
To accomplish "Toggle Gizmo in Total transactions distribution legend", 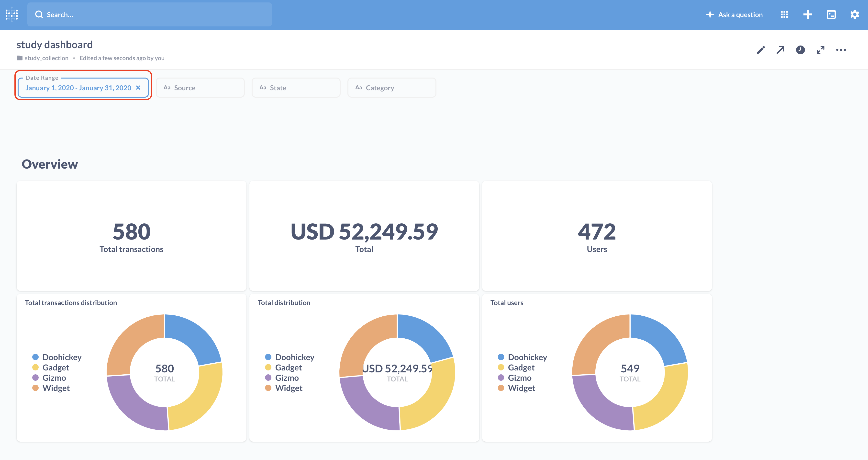I will coord(49,378).
